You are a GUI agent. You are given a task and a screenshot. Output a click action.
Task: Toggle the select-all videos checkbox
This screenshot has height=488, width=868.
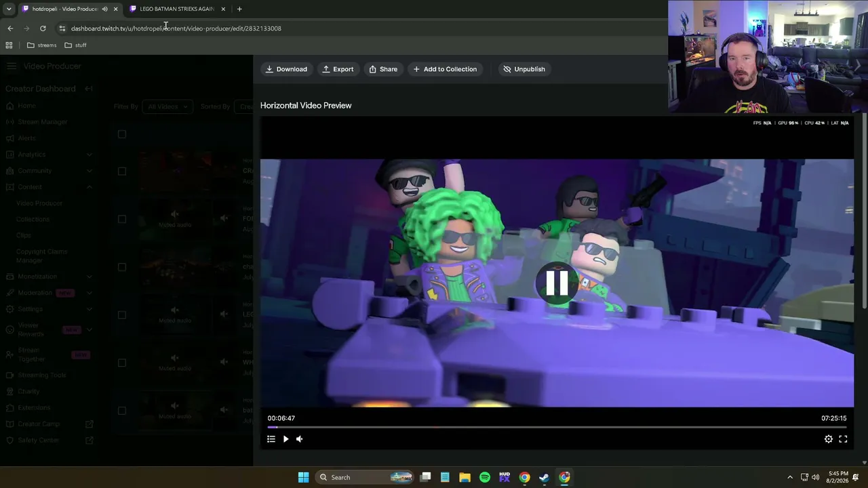(122, 134)
